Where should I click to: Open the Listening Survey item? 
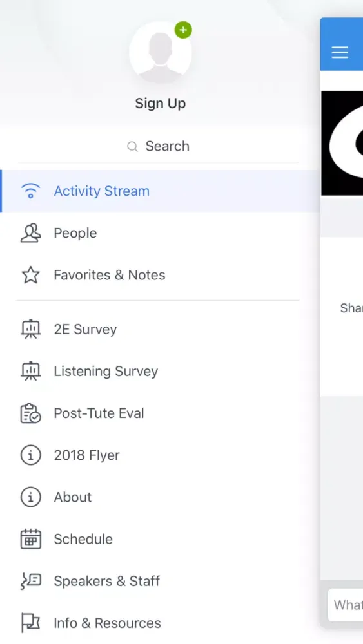tap(160, 372)
